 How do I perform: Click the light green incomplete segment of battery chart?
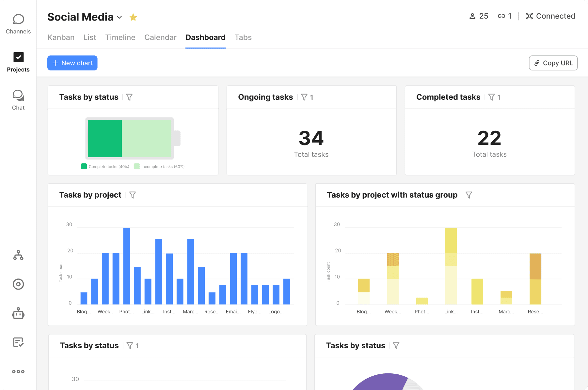(x=147, y=139)
